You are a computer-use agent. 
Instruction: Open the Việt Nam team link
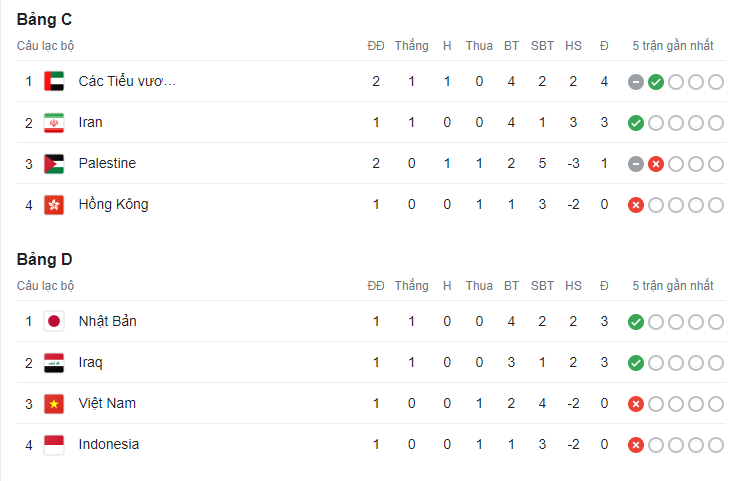107,404
